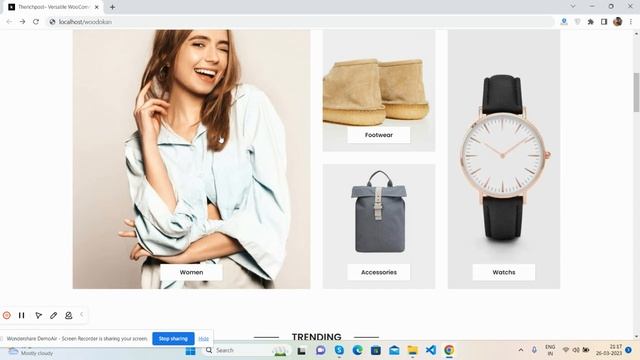Open Skype from the taskbar
Screen dimensions: 640x360
[x=339, y=350]
